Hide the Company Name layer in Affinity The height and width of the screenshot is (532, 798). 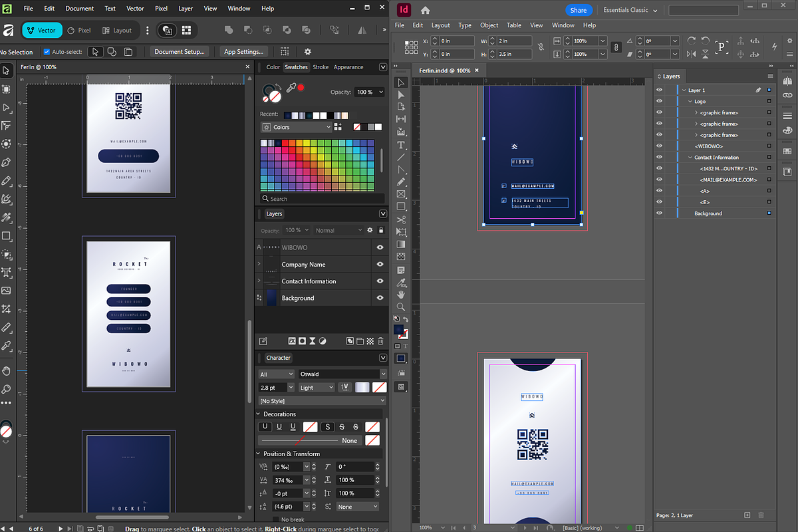click(x=380, y=264)
